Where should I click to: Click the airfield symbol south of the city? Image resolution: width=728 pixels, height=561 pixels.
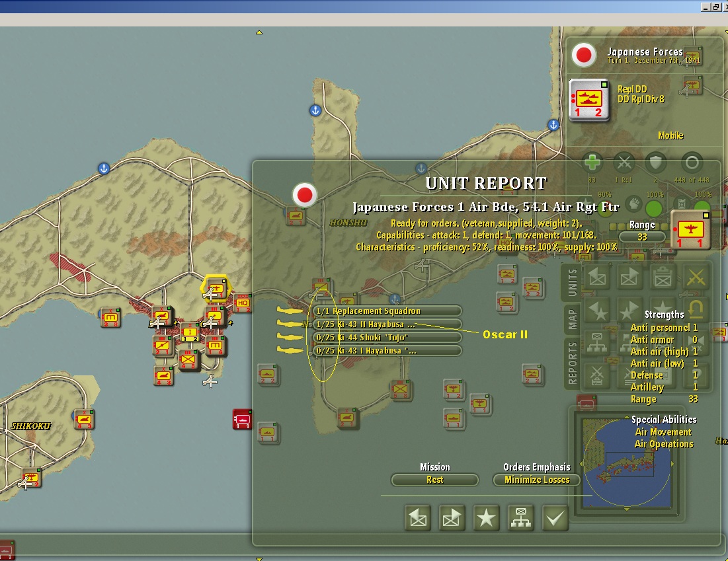pos(210,381)
